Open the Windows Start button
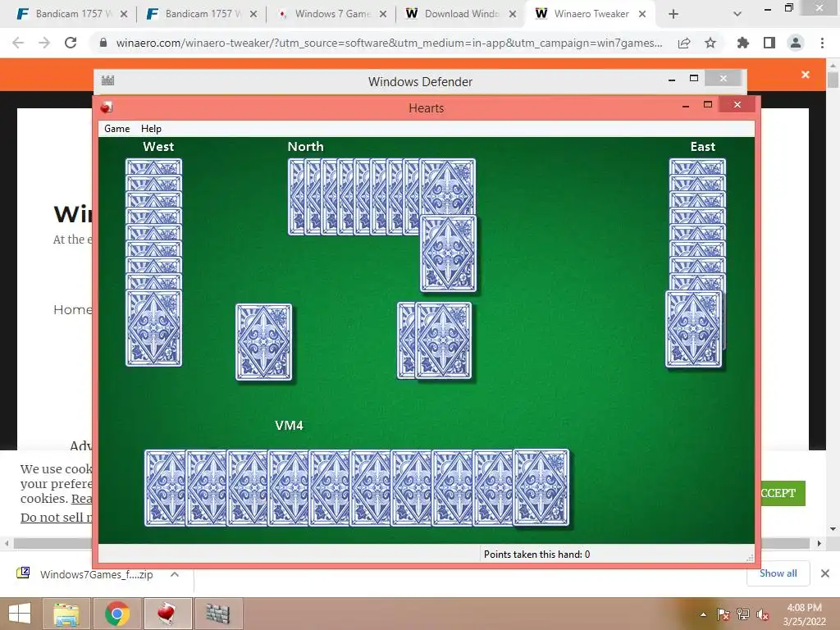This screenshot has height=630, width=840. pos(20,614)
